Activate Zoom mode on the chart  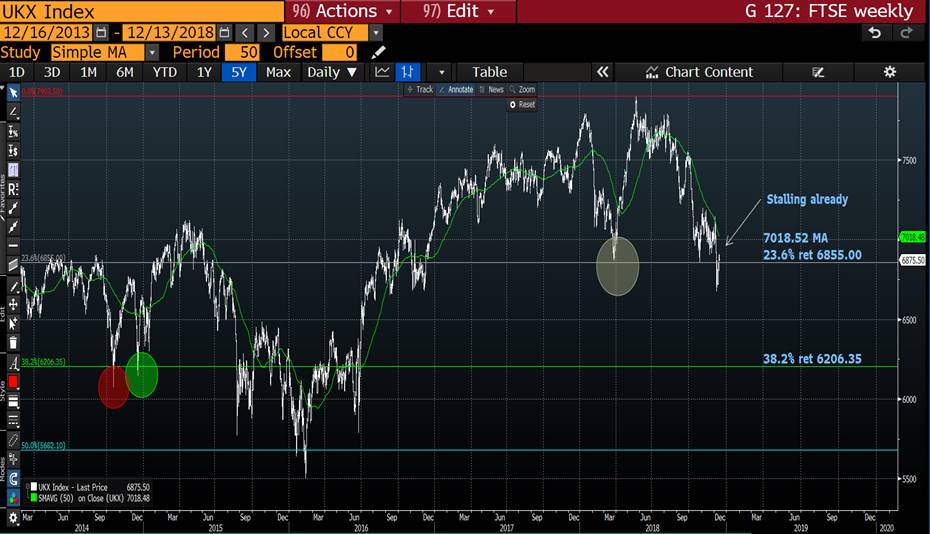tap(523, 90)
